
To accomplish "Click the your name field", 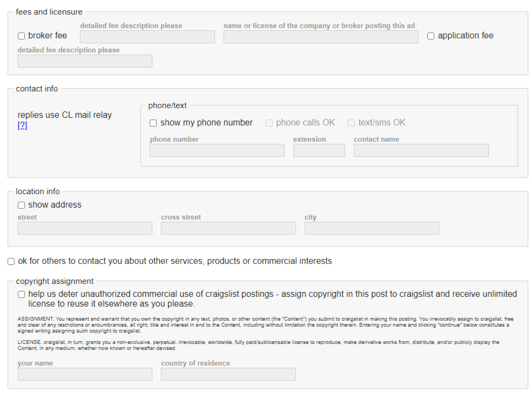I will 85,374.
